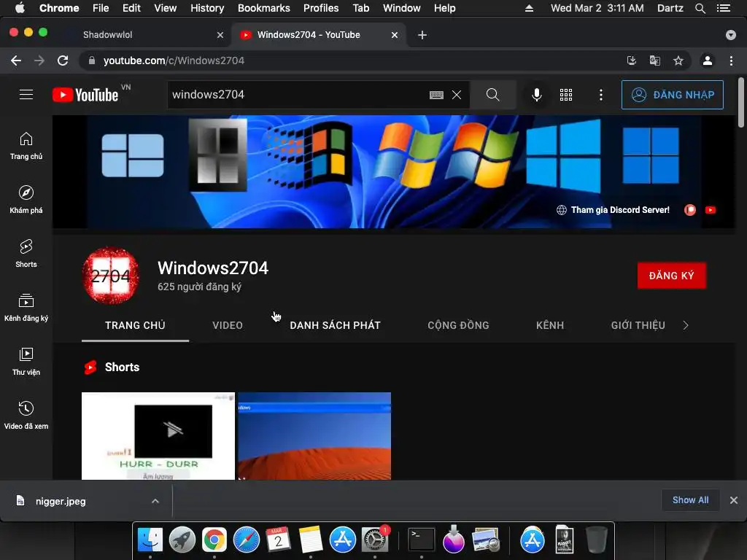Open Chrome tab search dropdown arrow
The width and height of the screenshot is (747, 560).
tap(731, 35)
